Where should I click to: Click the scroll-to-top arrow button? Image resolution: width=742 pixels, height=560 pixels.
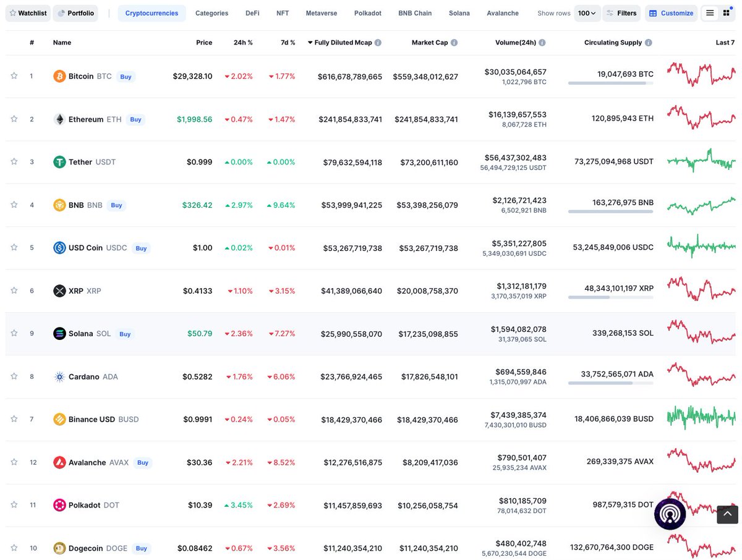(x=728, y=514)
